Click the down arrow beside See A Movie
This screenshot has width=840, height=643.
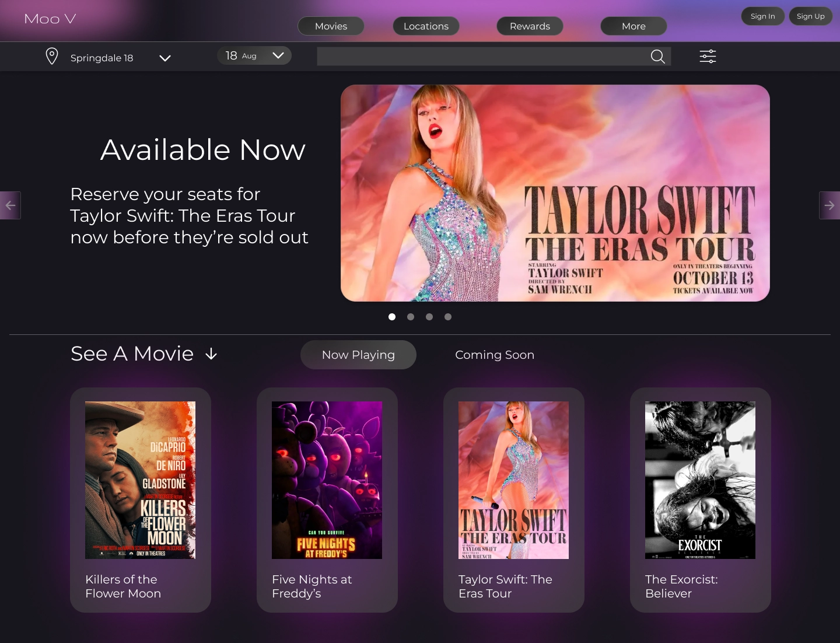211,354
